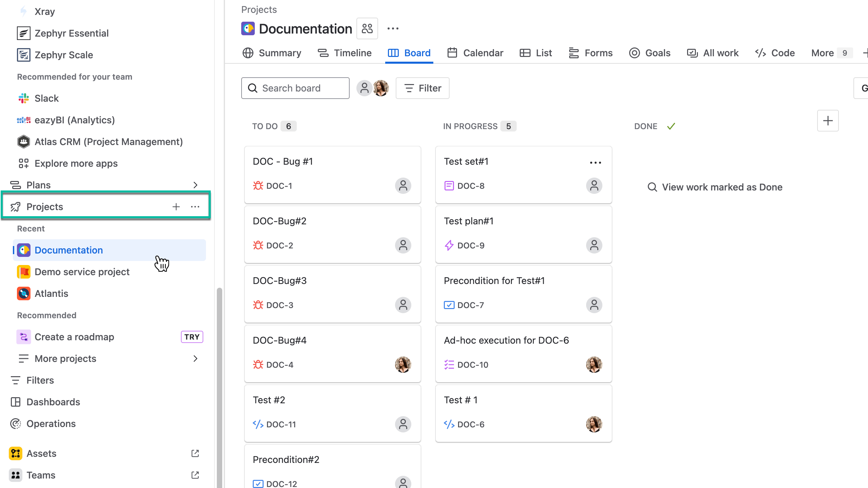Create a new project with the plus icon
This screenshot has width=868, height=488.
176,206
